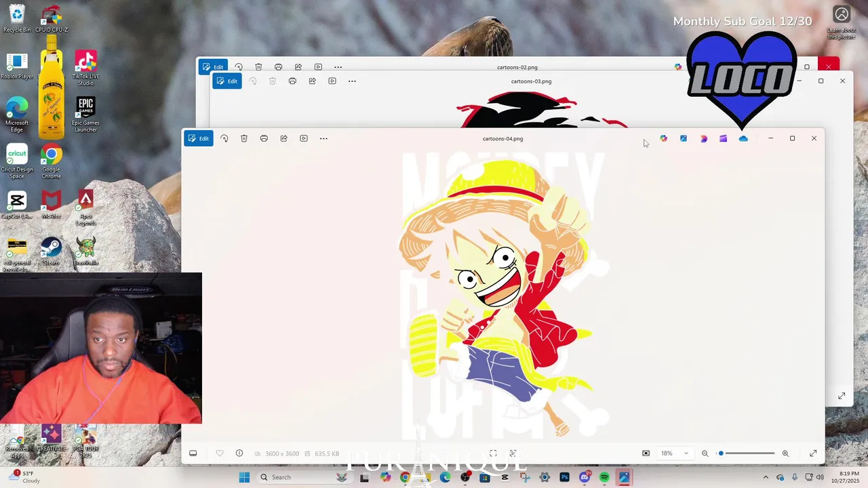
Task: Click Learn about this picture on desktop
Action: [x=842, y=22]
